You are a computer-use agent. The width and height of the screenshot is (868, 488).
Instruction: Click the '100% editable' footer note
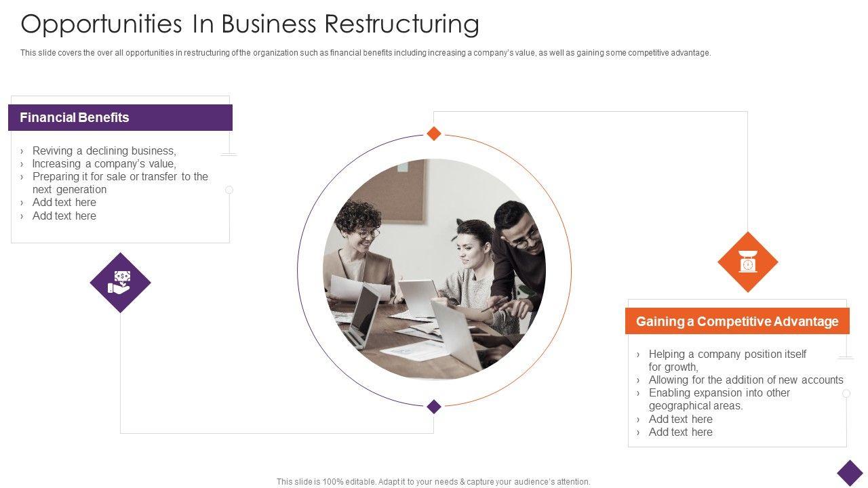pos(433,482)
